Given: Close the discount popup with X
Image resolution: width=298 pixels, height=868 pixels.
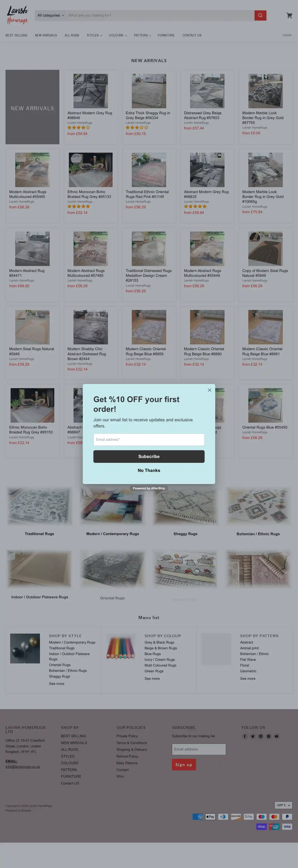Looking at the screenshot, I should pos(209,390).
